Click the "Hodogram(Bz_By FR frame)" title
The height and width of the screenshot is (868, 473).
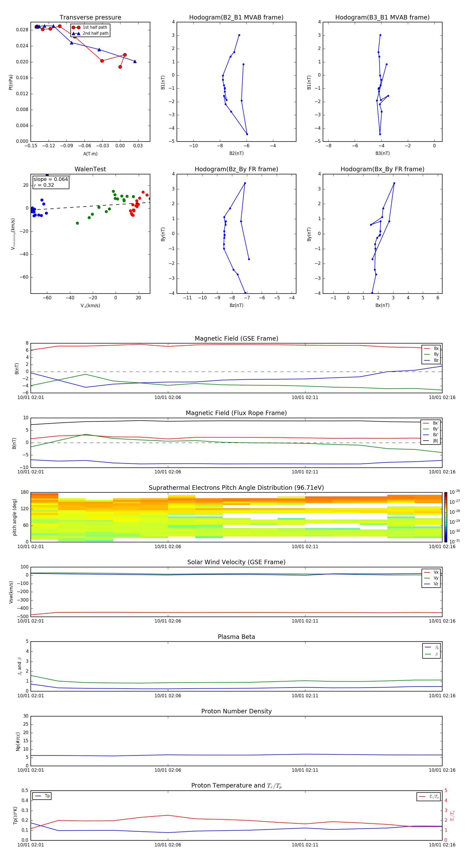pos(236,169)
